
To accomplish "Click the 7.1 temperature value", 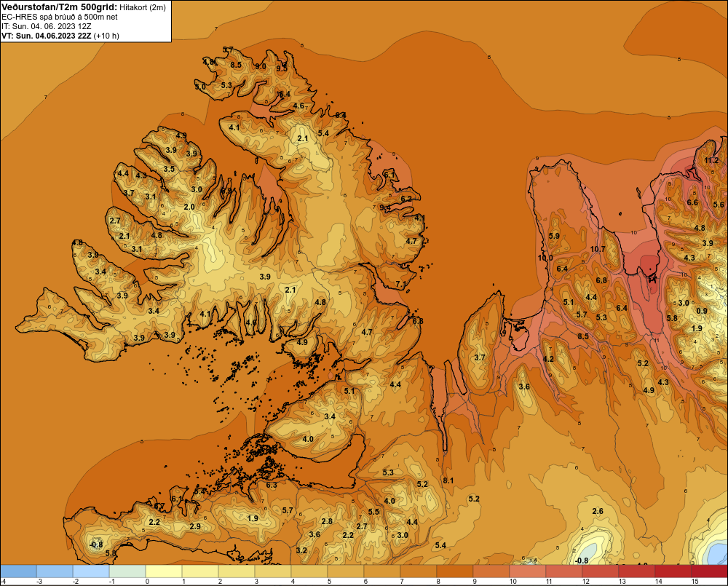I will tap(400, 284).
